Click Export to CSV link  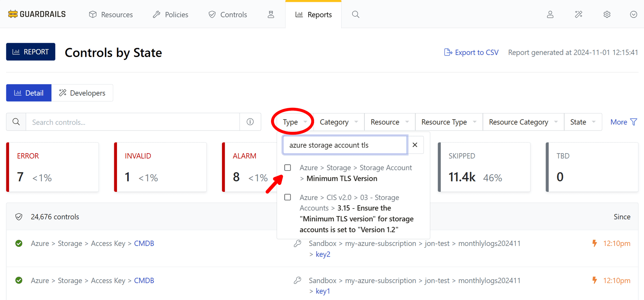pyautogui.click(x=471, y=52)
